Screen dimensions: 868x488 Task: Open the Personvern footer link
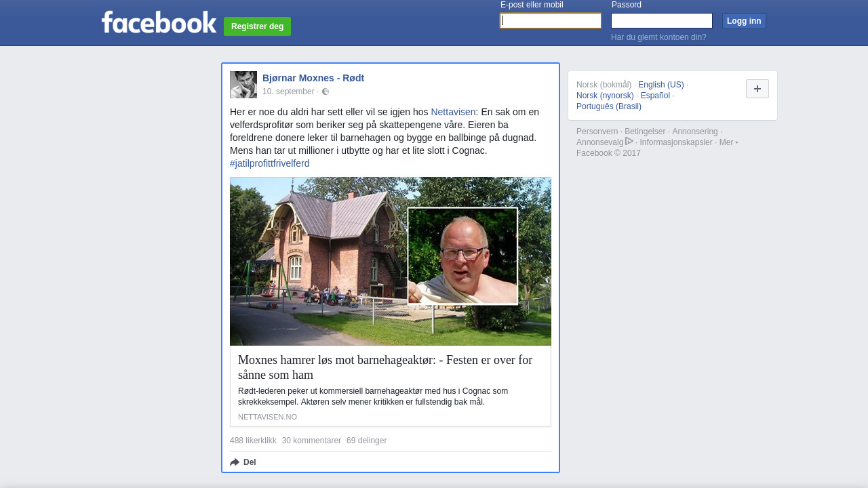597,131
